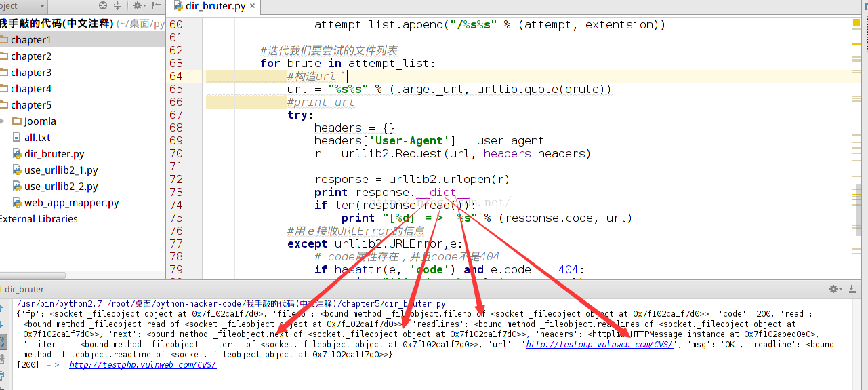Screen dimensions: 868x390
Task: Select the Joomla folder
Action: [x=40, y=121]
